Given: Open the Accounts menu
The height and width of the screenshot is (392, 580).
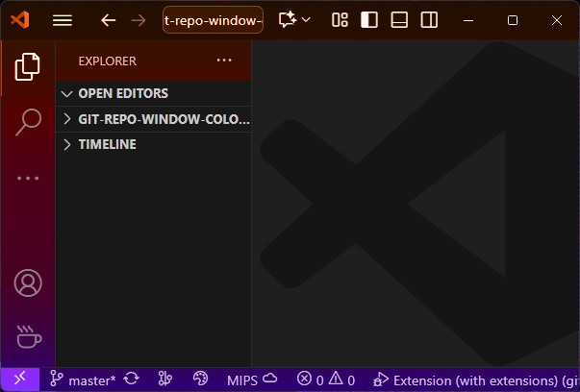Looking at the screenshot, I should (28, 283).
